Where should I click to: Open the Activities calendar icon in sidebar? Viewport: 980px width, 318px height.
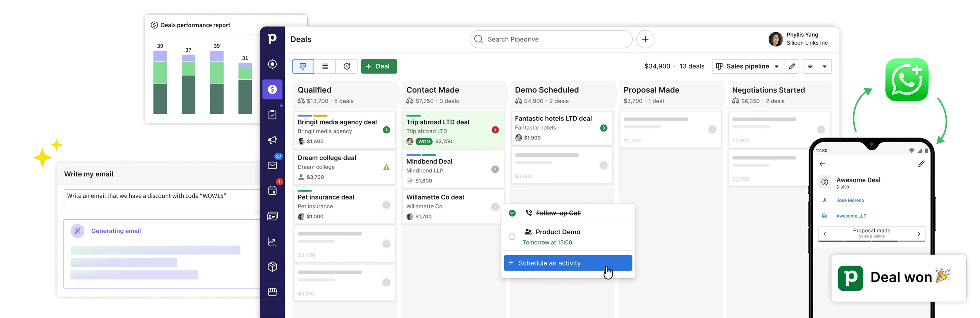click(272, 191)
